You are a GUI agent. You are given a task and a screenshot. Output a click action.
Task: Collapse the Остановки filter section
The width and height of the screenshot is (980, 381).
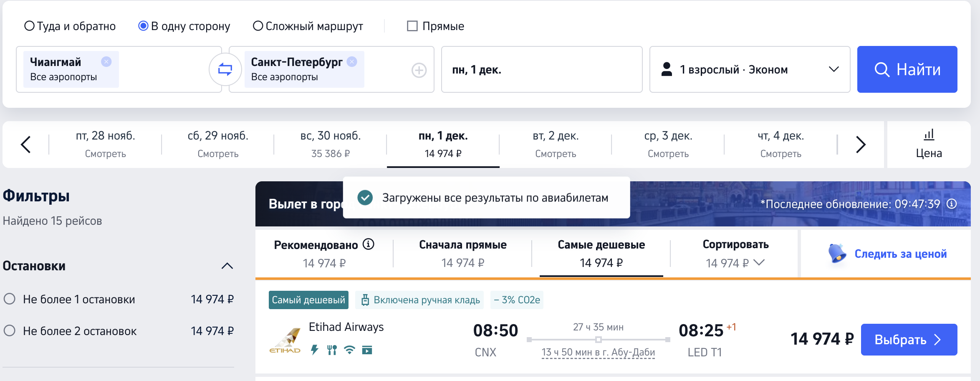pyautogui.click(x=227, y=266)
